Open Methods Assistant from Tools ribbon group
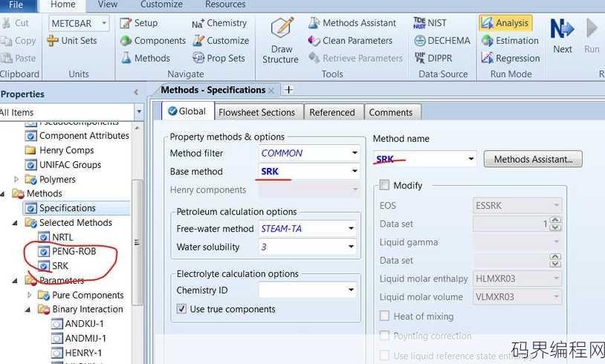Screen dimensions: 605x364 click(x=352, y=23)
